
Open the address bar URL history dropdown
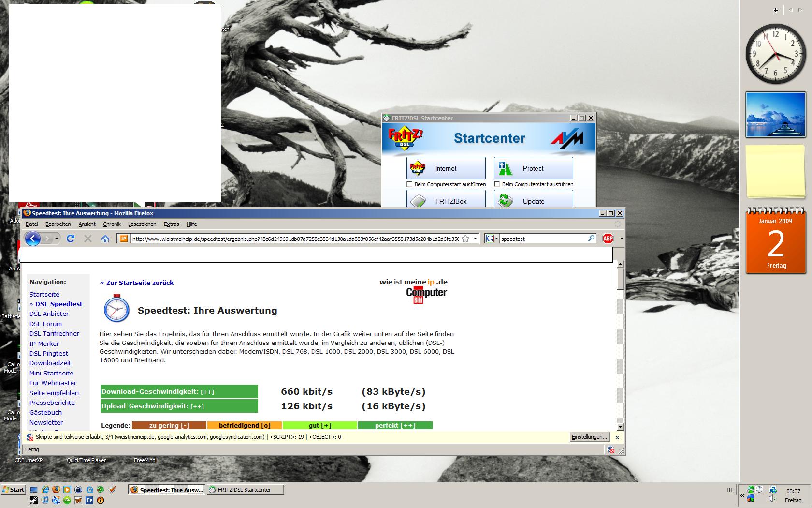point(475,239)
